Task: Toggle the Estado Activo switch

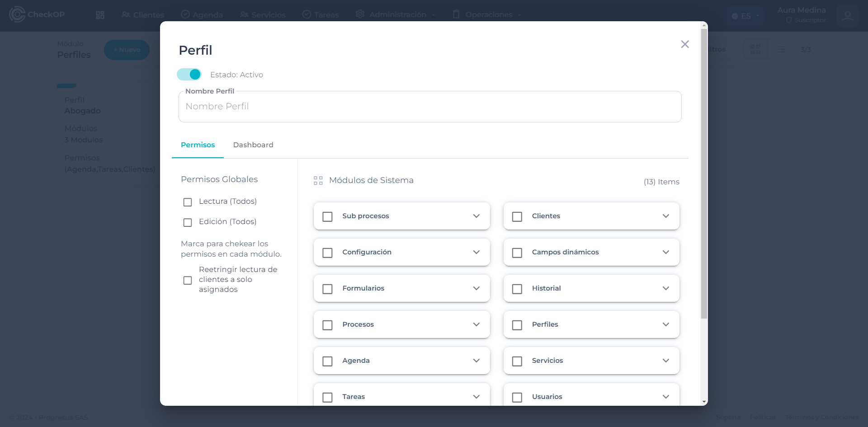Action: [189, 75]
